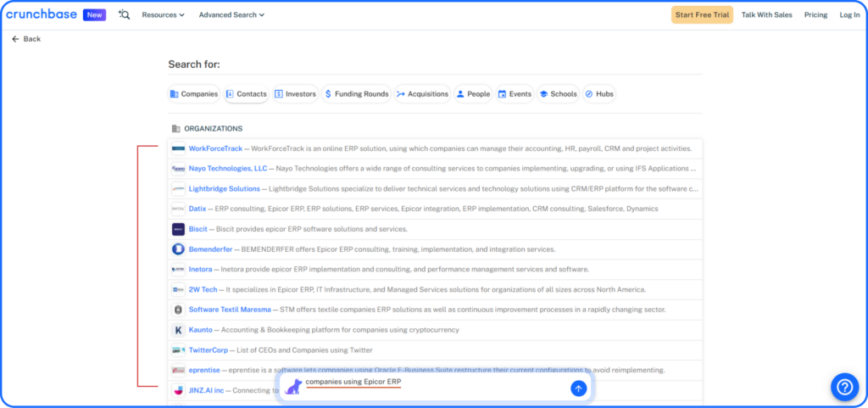Open Talk With Sales
The height and width of the screenshot is (408, 868).
766,15
